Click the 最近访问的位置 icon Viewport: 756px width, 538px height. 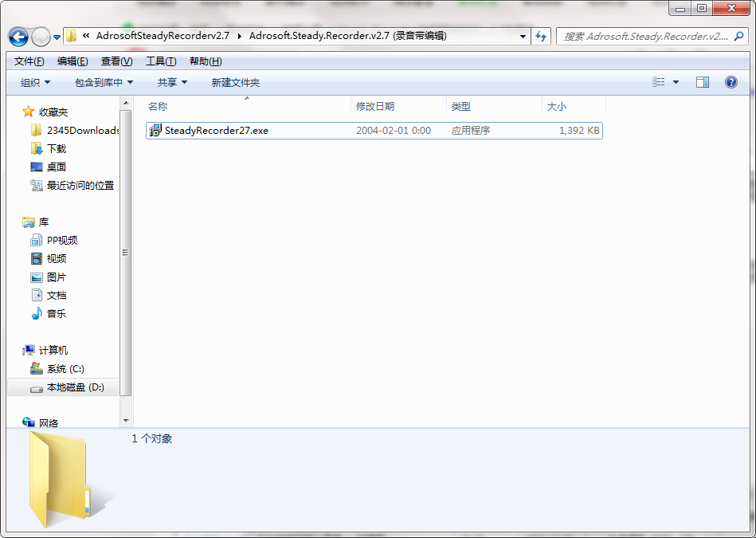coord(37,185)
